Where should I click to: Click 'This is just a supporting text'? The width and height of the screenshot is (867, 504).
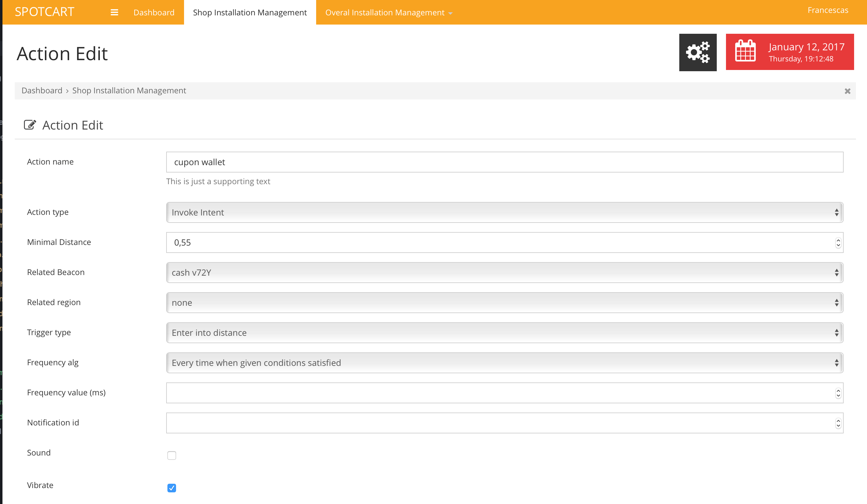[x=218, y=181]
